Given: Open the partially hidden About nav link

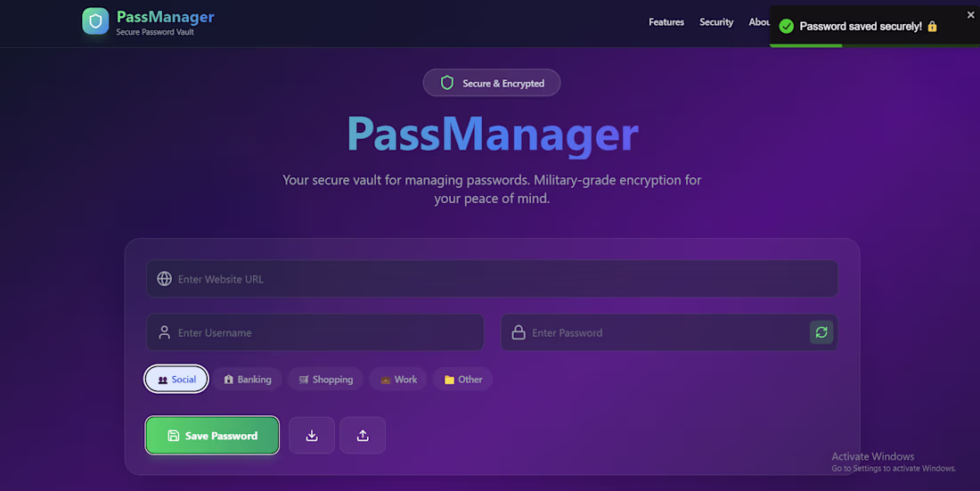Looking at the screenshot, I should pyautogui.click(x=759, y=22).
